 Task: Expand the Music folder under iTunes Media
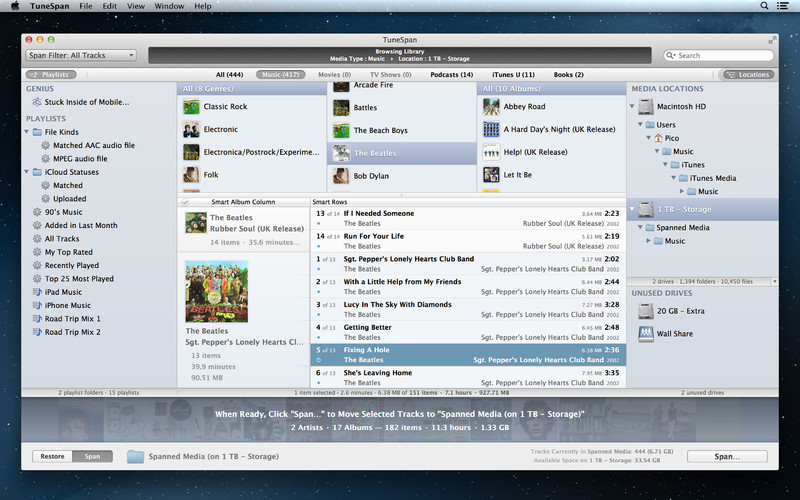(682, 191)
